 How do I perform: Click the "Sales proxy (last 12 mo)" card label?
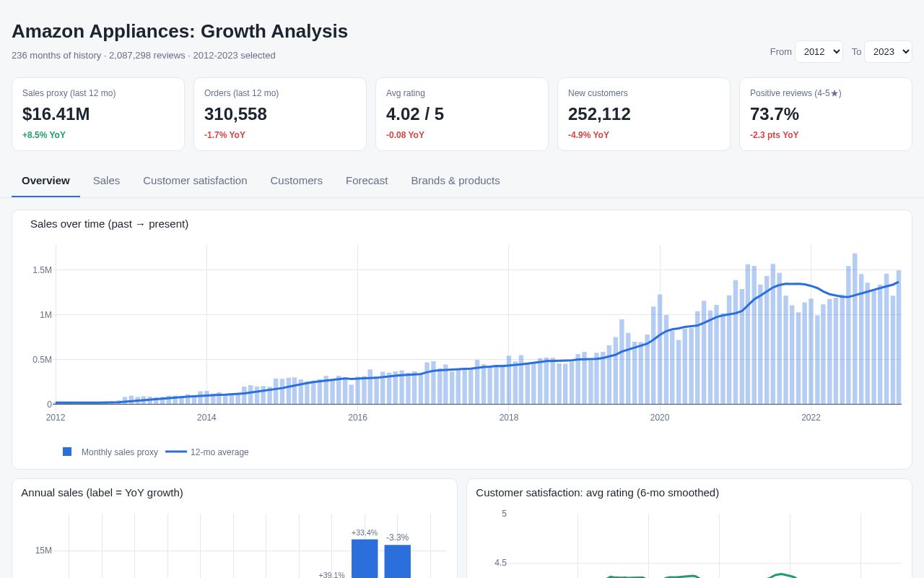coord(69,93)
